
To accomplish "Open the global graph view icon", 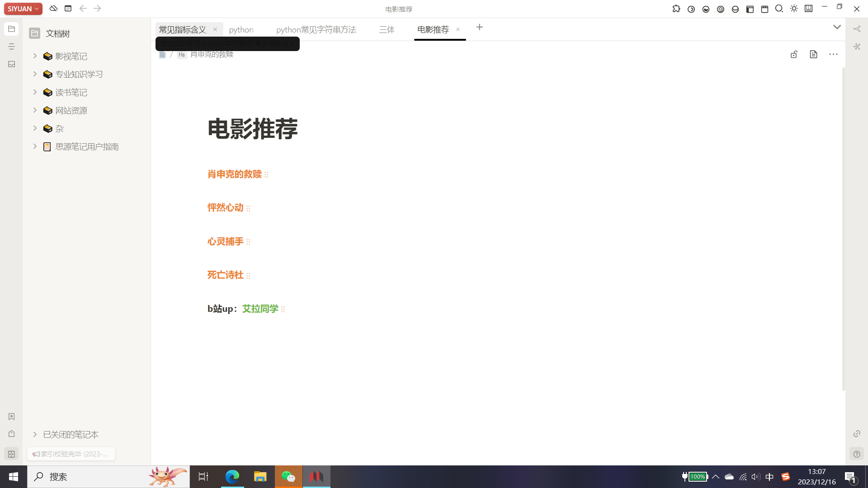I will [x=857, y=47].
